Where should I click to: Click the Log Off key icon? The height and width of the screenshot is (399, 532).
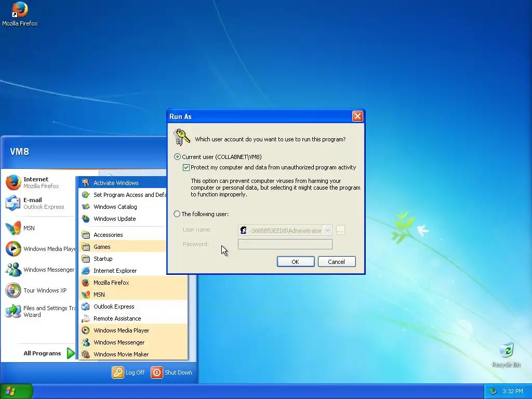118,373
